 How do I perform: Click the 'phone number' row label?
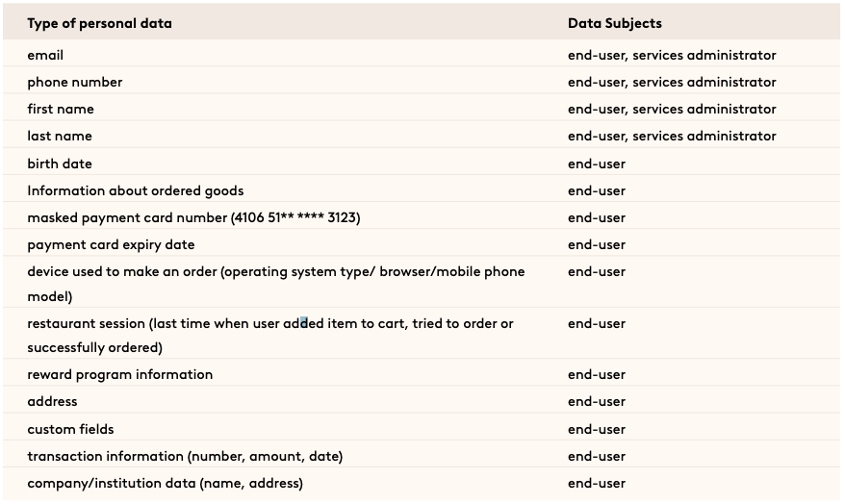tap(75, 82)
